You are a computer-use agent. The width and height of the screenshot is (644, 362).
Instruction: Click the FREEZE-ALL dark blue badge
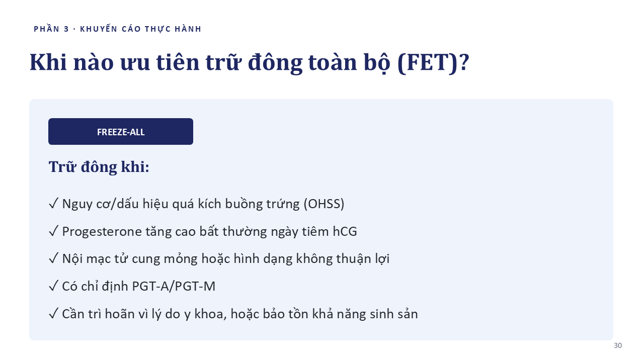pos(121,132)
